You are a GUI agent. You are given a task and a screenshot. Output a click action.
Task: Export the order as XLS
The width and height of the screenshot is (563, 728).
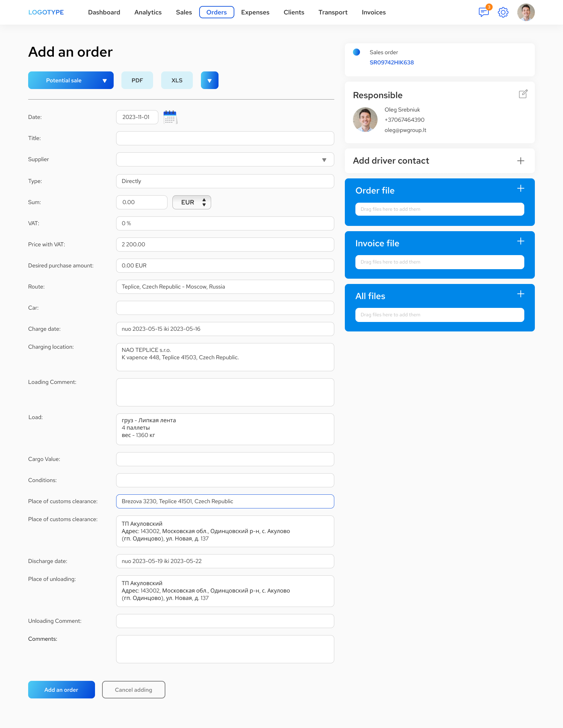177,80
